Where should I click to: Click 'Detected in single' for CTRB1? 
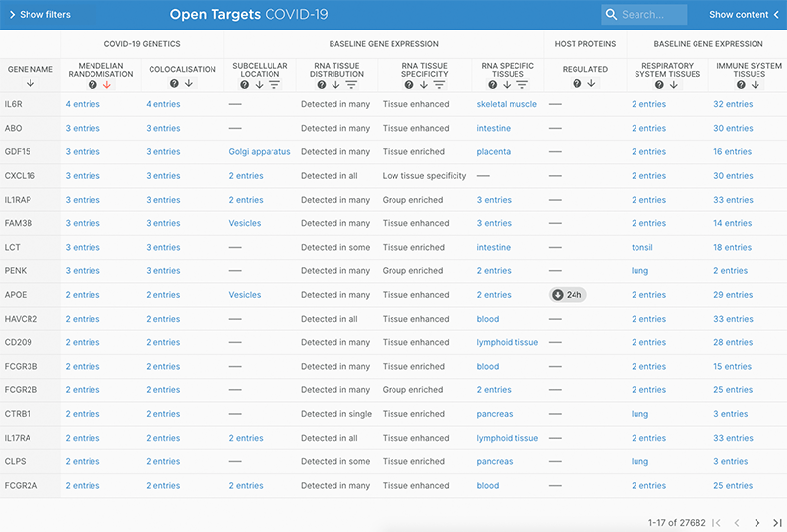(336, 414)
